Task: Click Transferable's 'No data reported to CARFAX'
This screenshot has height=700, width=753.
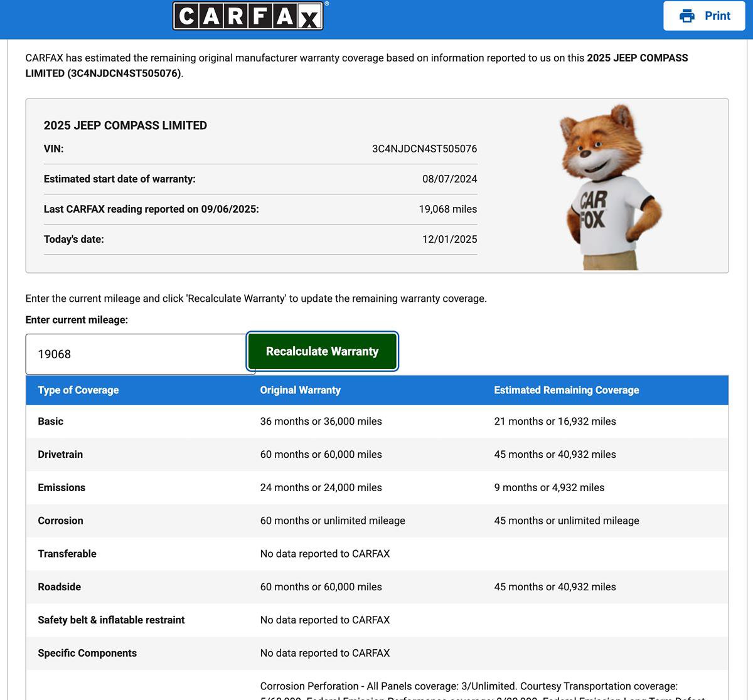Action: [x=325, y=554]
